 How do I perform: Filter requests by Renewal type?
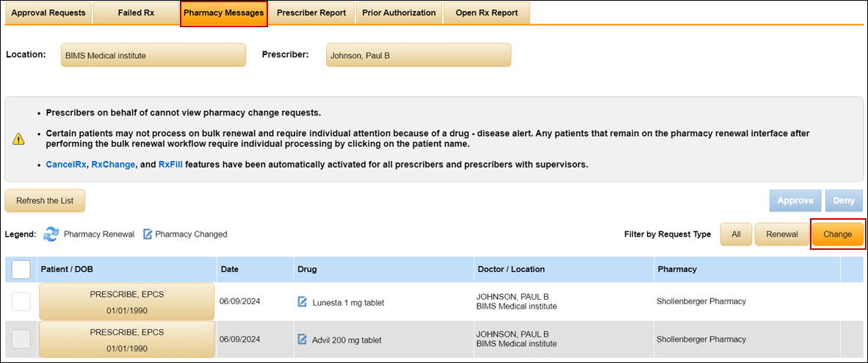pos(781,234)
